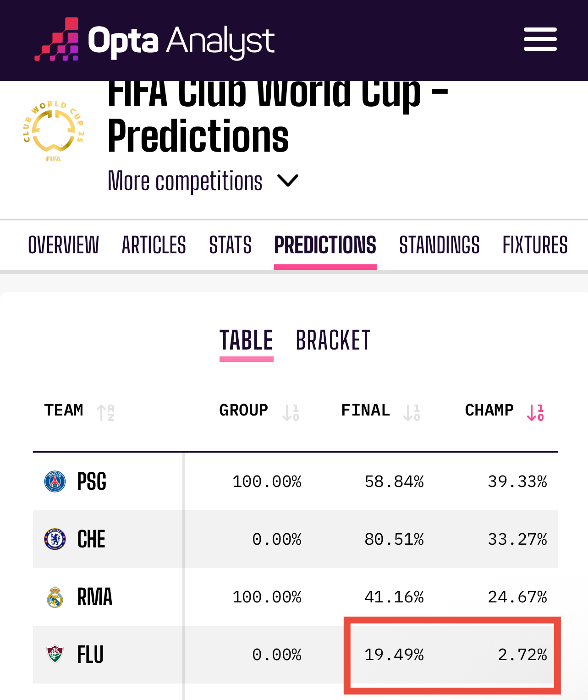Click the More competitions chevron arrow
This screenshot has height=700, width=588.
[x=288, y=181]
